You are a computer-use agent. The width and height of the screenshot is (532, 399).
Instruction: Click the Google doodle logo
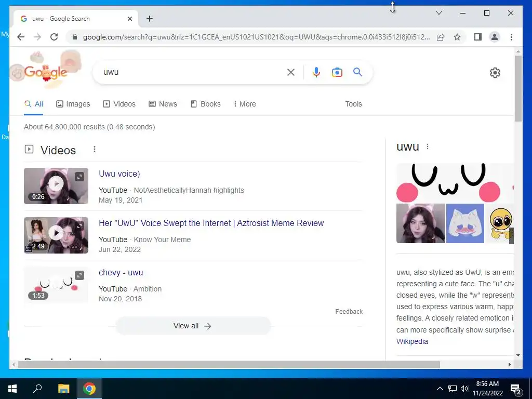[x=46, y=71]
